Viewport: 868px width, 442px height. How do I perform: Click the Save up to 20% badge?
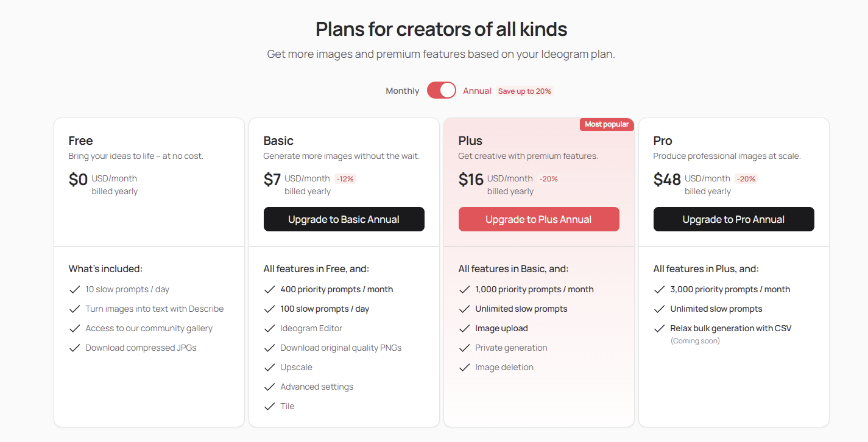524,91
